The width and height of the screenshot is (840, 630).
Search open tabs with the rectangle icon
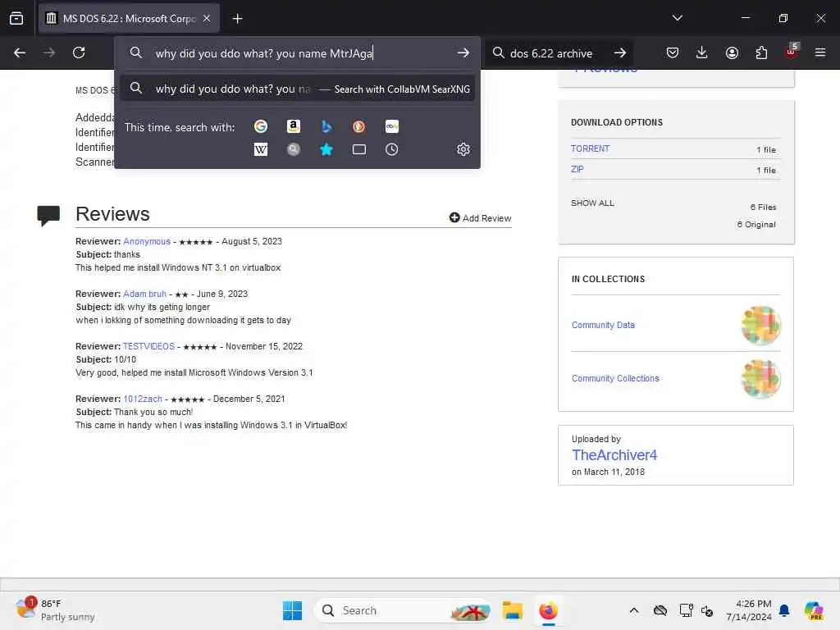point(359,149)
